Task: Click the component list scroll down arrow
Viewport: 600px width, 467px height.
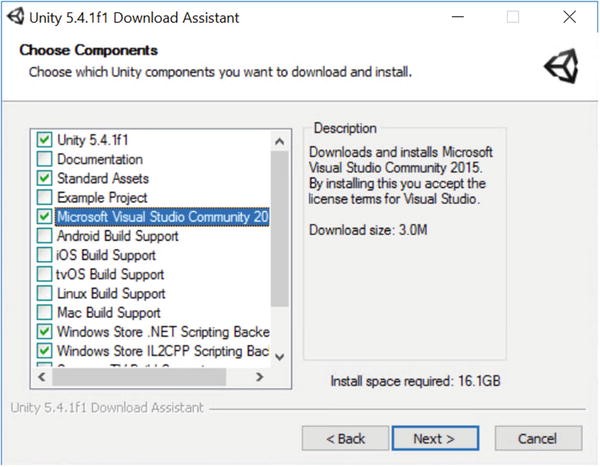Action: click(x=280, y=357)
